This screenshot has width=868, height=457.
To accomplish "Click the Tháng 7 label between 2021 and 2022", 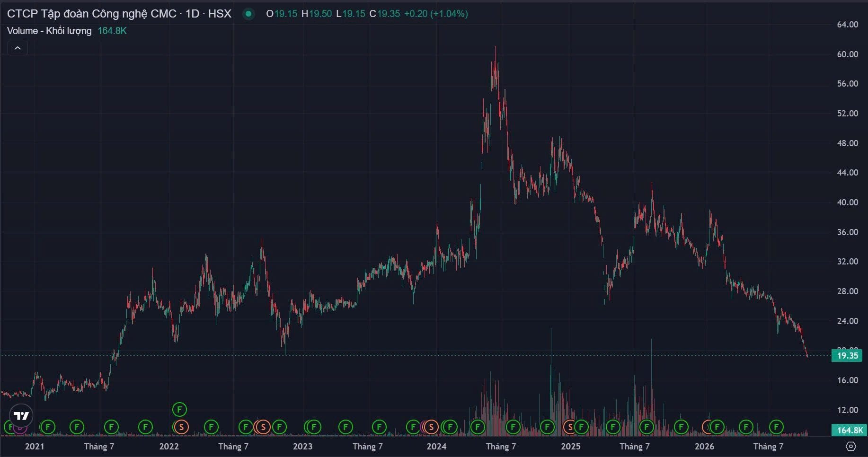I will [99, 447].
